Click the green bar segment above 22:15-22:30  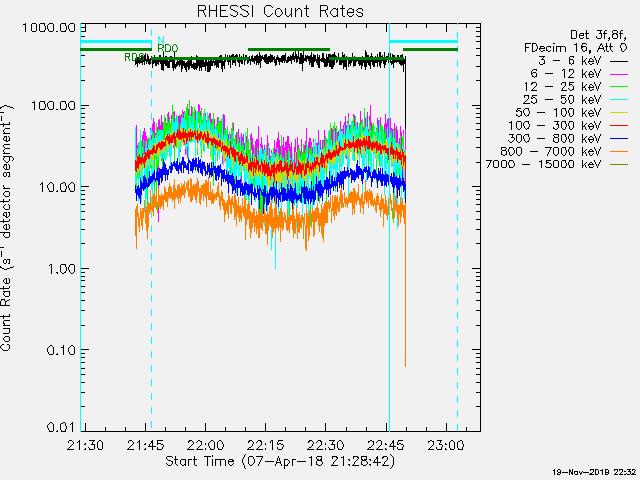289,50
